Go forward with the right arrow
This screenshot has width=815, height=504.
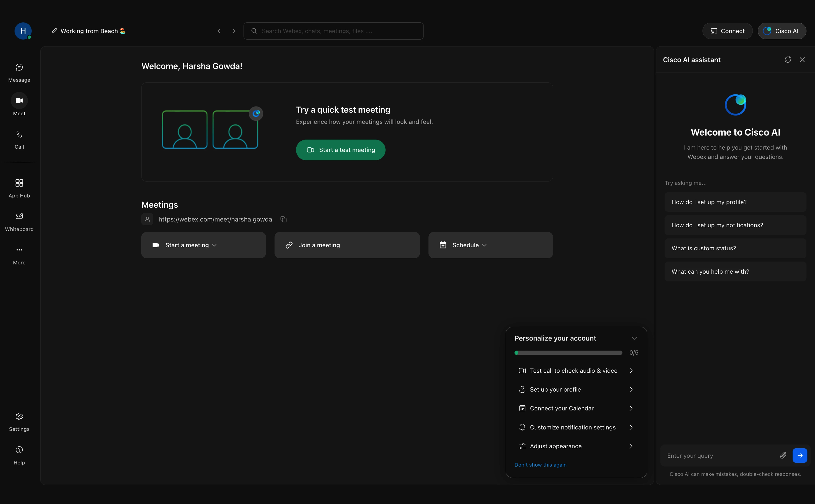coord(234,31)
